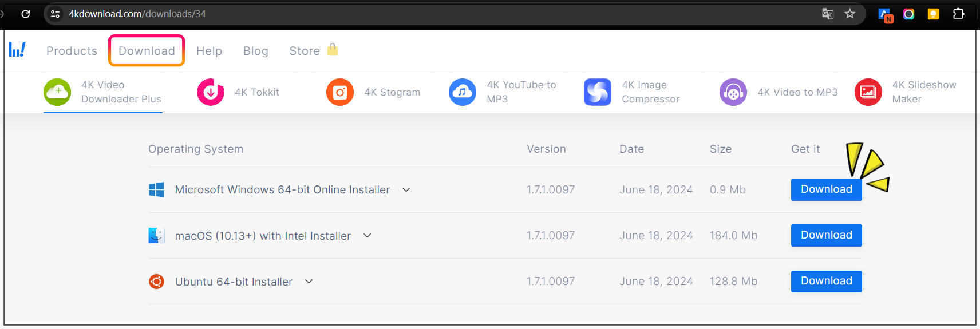Click the Size column header
Screen dimensions: 980x329
pyautogui.click(x=721, y=149)
